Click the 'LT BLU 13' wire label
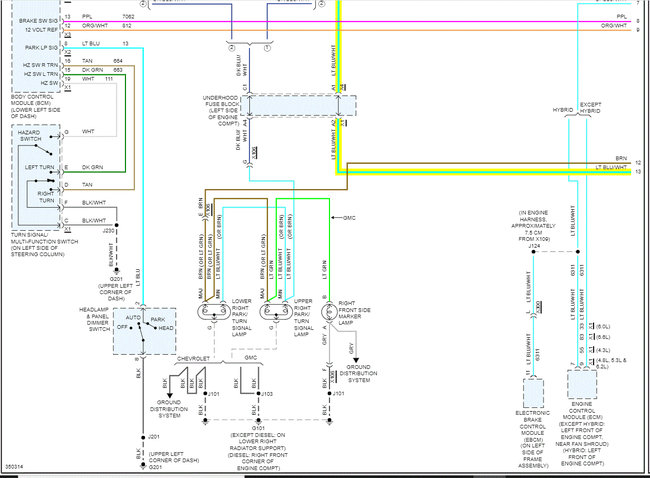This screenshot has width=650, height=478. (105, 44)
